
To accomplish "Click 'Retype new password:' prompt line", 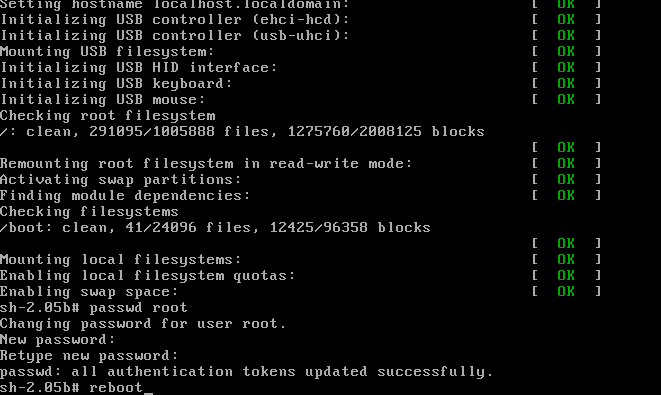I will (89, 355).
